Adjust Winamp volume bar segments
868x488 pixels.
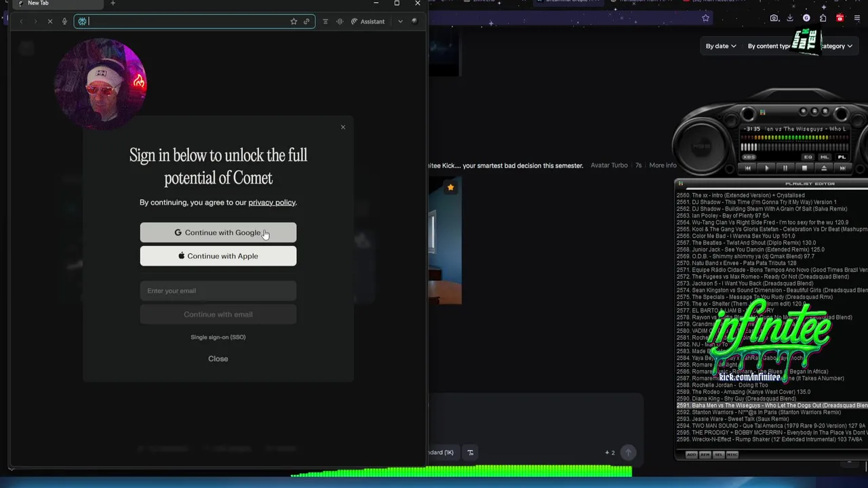click(x=795, y=146)
